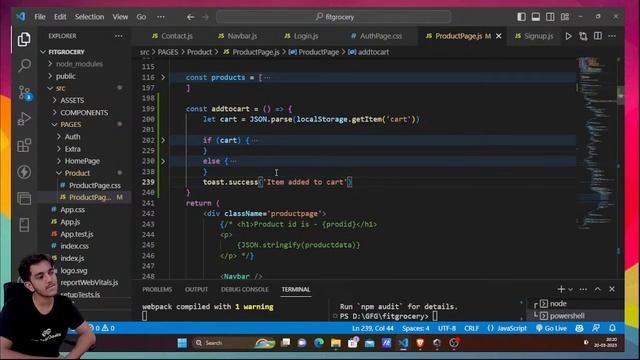Open the Explorer more actions ellipsis

[x=118, y=36]
